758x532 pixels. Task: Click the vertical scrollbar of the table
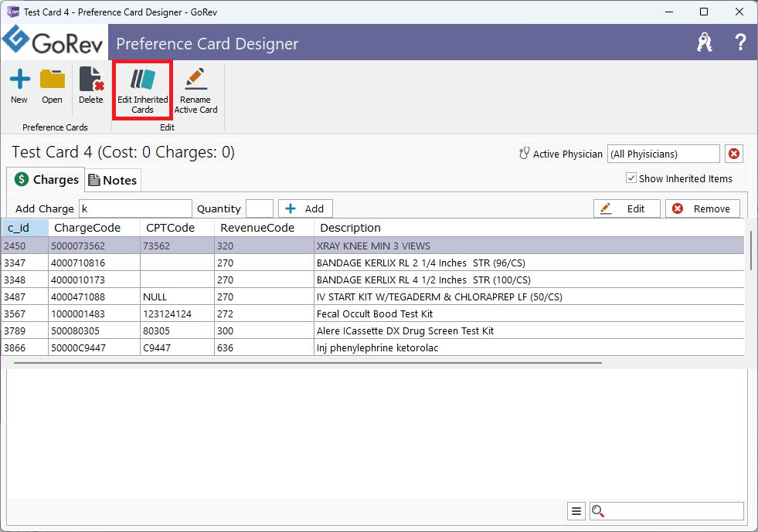pyautogui.click(x=751, y=250)
